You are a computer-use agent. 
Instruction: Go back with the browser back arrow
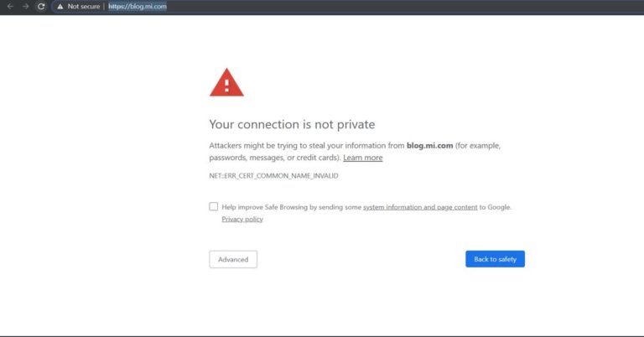pos(10,7)
